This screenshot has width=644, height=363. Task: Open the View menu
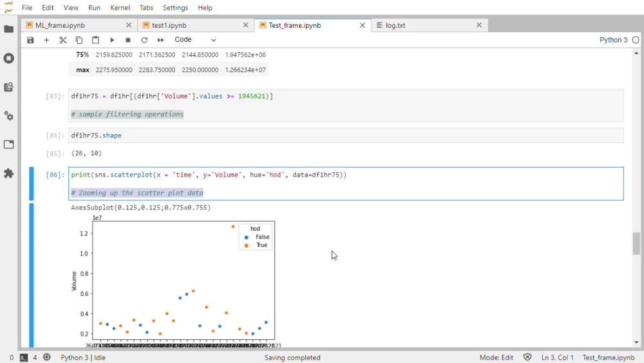[71, 7]
